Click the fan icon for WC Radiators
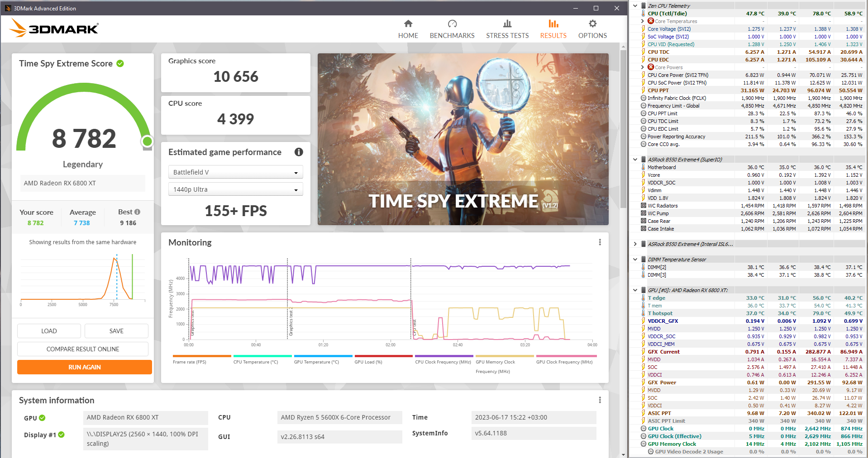This screenshot has height=458, width=868. (644, 206)
